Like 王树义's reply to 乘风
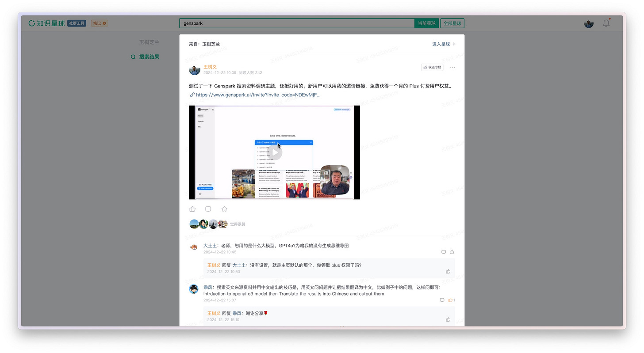644x353 pixels. tap(448, 319)
